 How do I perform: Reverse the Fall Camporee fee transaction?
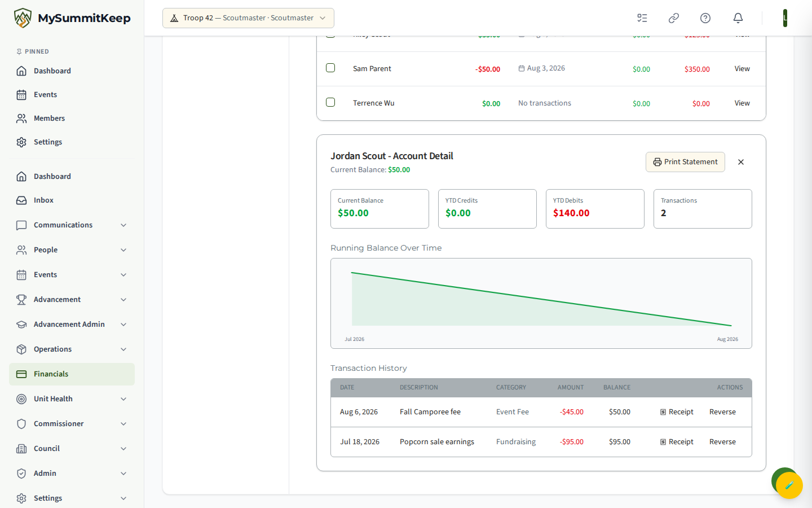(722, 412)
